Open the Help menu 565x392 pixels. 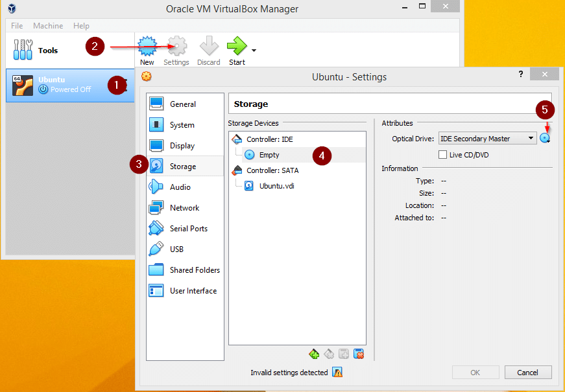click(x=81, y=26)
